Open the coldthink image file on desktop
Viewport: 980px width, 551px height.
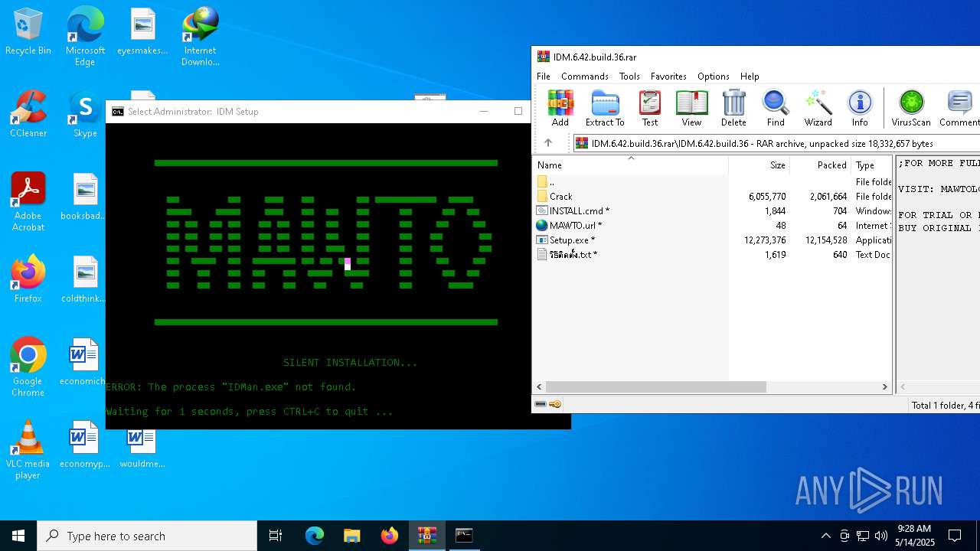85,279
